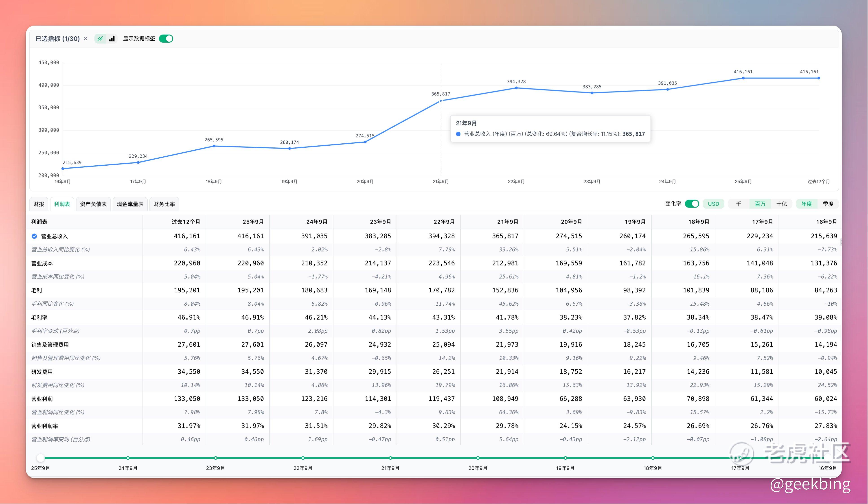This screenshot has height=504, width=868.
Task: Toggle the 显示数据标签 switch
Action: (x=166, y=39)
